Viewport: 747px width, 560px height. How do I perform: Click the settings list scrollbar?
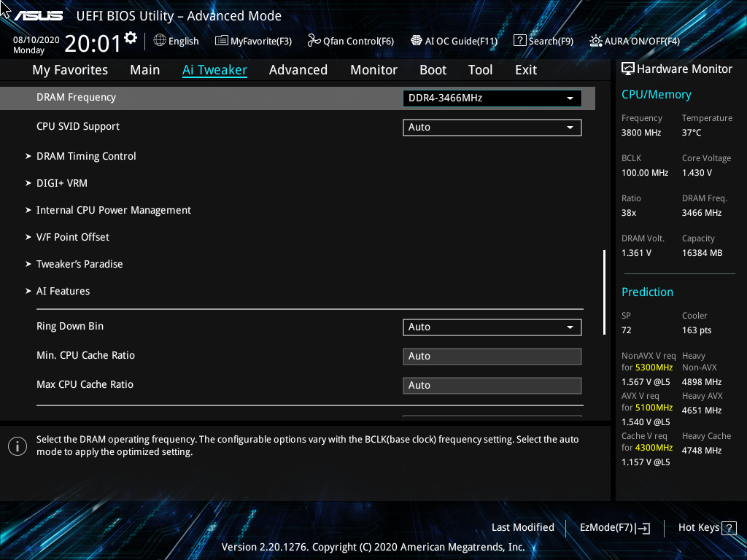pyautogui.click(x=605, y=292)
